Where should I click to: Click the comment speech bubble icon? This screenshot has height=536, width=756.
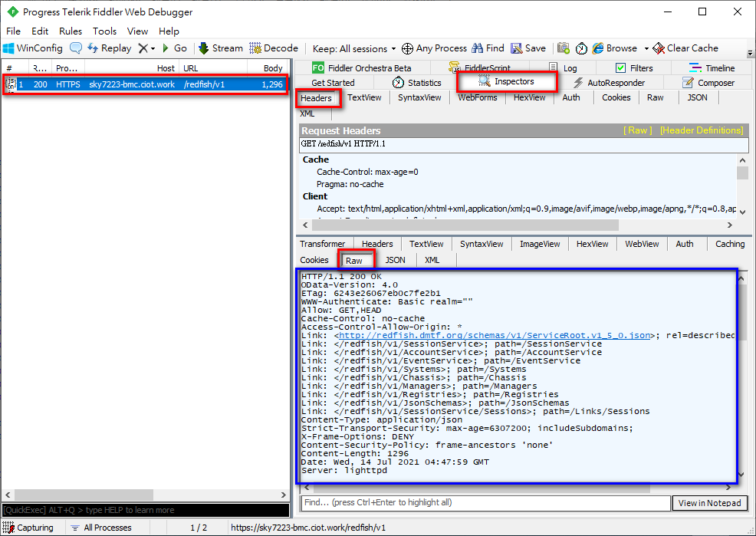(x=76, y=48)
